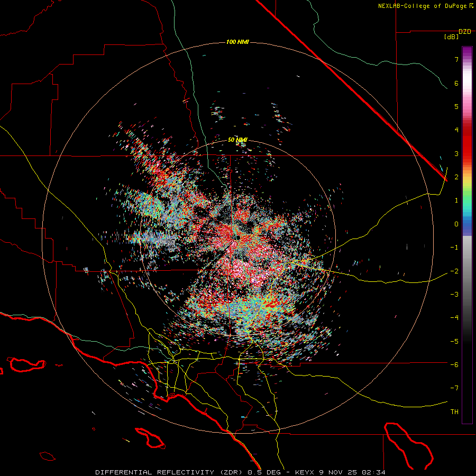Click the 3 tick label on scale

tap(456, 153)
